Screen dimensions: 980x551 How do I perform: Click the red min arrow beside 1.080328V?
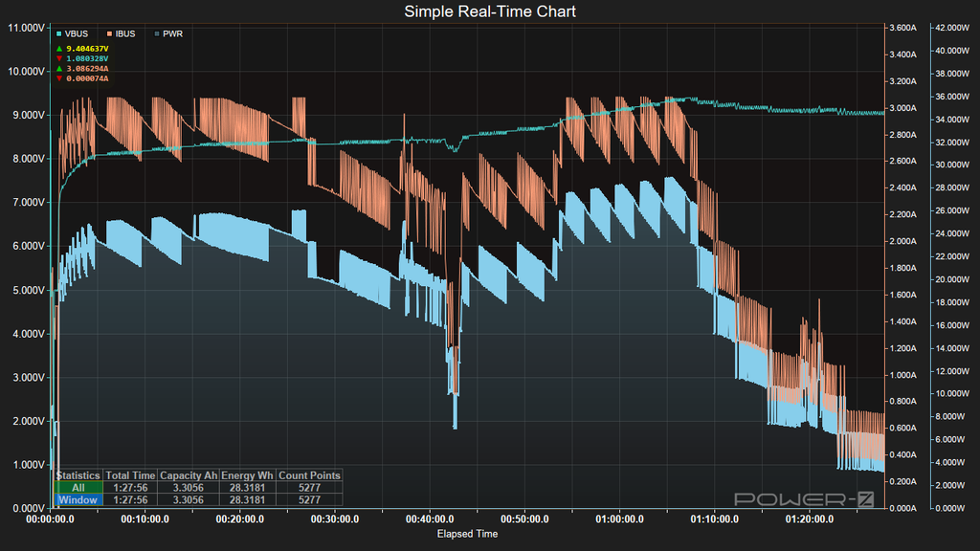[x=59, y=58]
